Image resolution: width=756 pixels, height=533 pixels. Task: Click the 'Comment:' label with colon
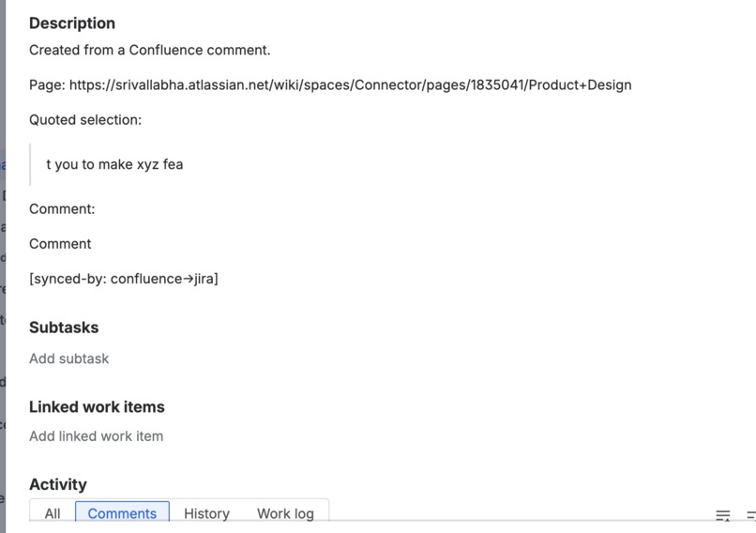pyautogui.click(x=62, y=209)
